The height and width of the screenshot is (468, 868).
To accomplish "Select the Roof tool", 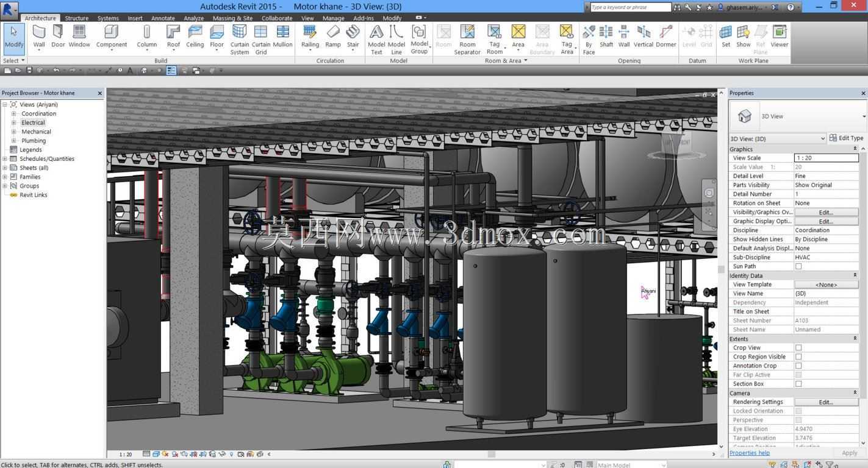I will tap(173, 37).
